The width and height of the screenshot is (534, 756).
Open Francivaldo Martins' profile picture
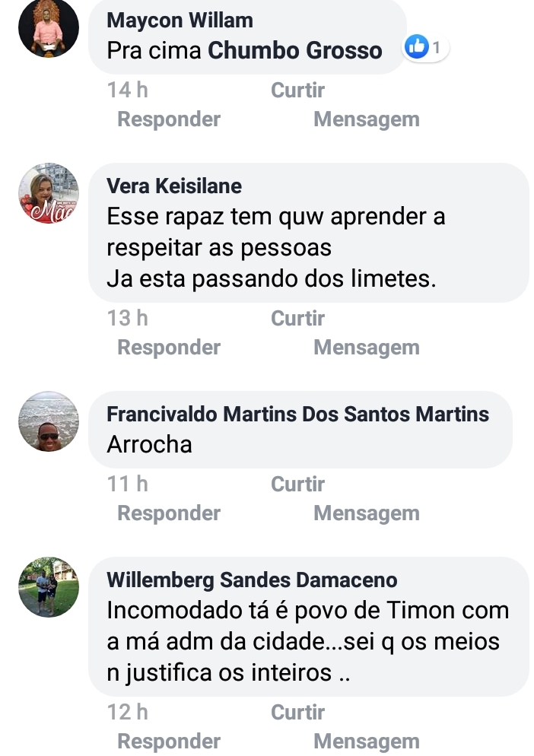tap(49, 421)
